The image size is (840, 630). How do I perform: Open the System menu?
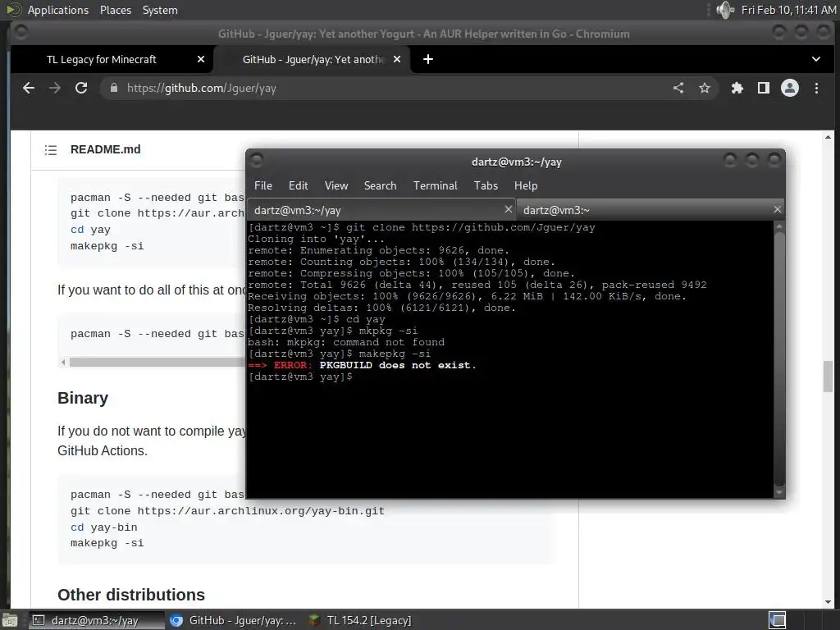click(x=160, y=10)
